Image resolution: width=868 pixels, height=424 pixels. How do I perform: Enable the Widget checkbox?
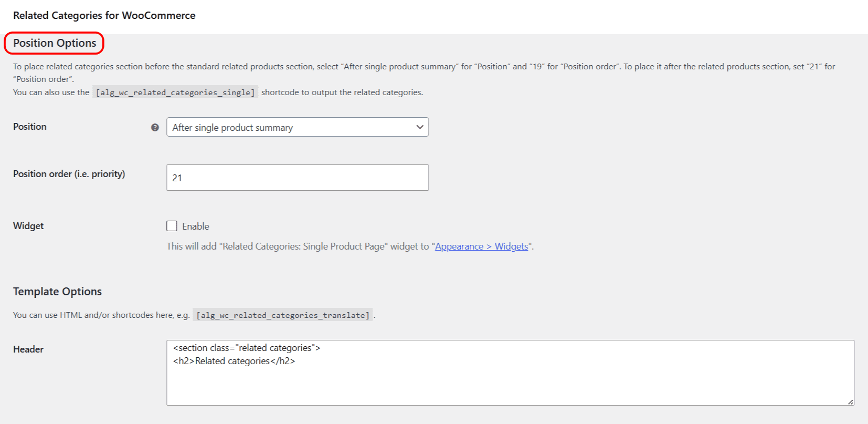click(172, 226)
